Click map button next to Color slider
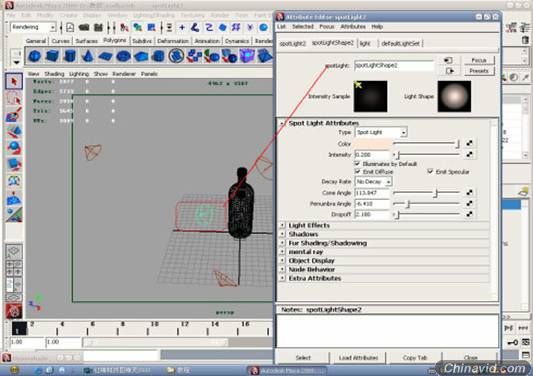 [469, 143]
